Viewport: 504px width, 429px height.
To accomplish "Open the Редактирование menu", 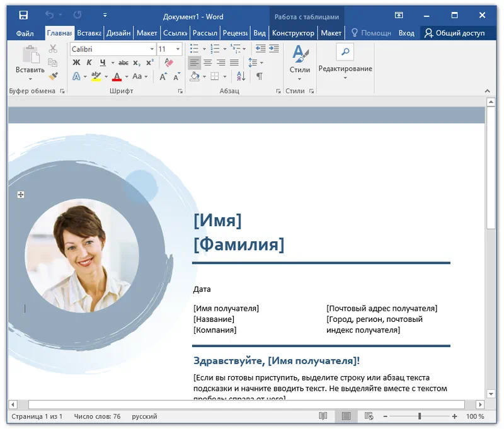I will tap(345, 62).
